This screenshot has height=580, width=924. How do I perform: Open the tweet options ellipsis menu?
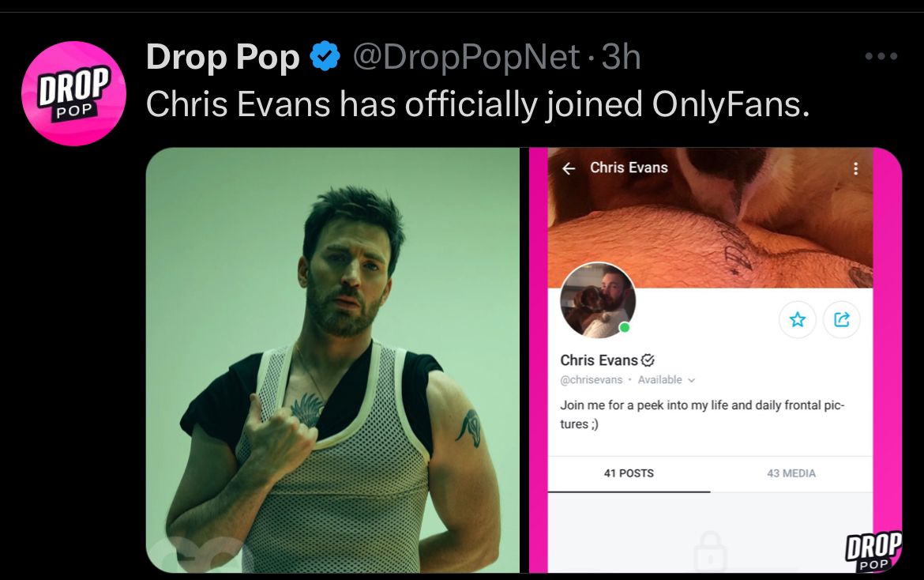(881, 55)
